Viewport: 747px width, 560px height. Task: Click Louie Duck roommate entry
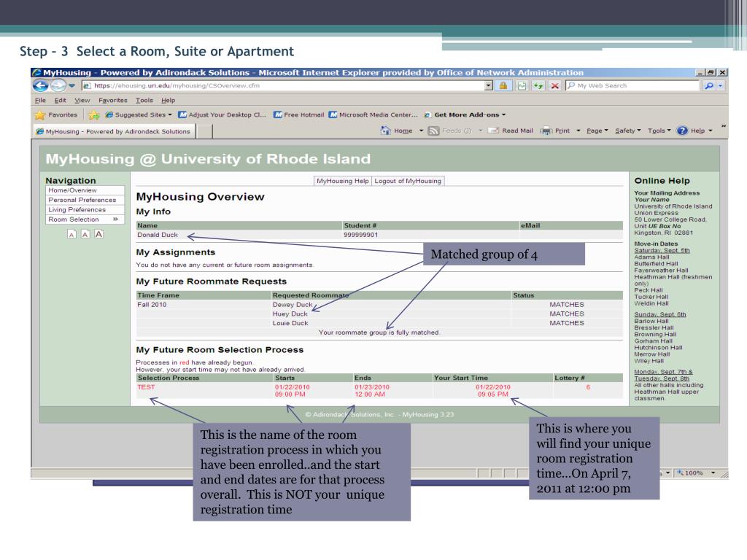pos(290,323)
